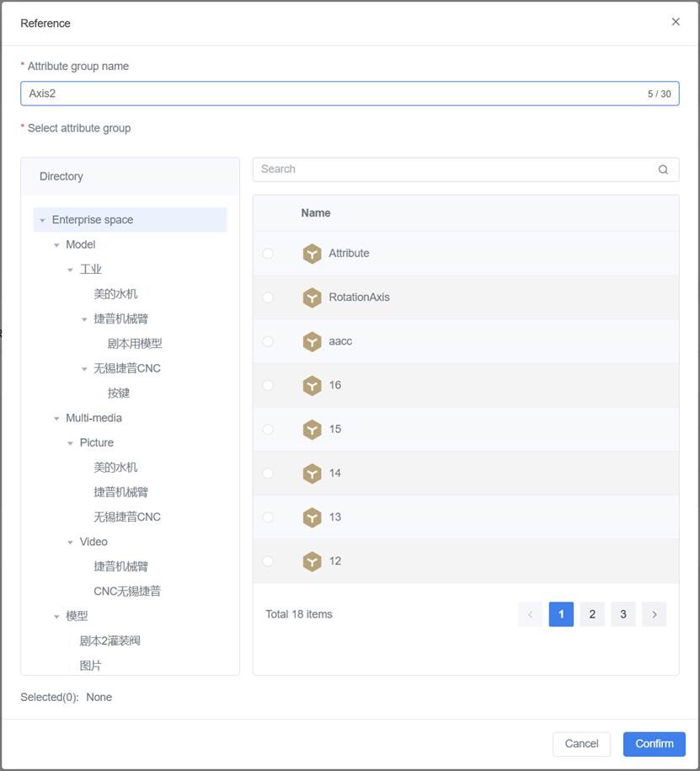Click the cube icon beside 12
700x771 pixels.
point(313,561)
